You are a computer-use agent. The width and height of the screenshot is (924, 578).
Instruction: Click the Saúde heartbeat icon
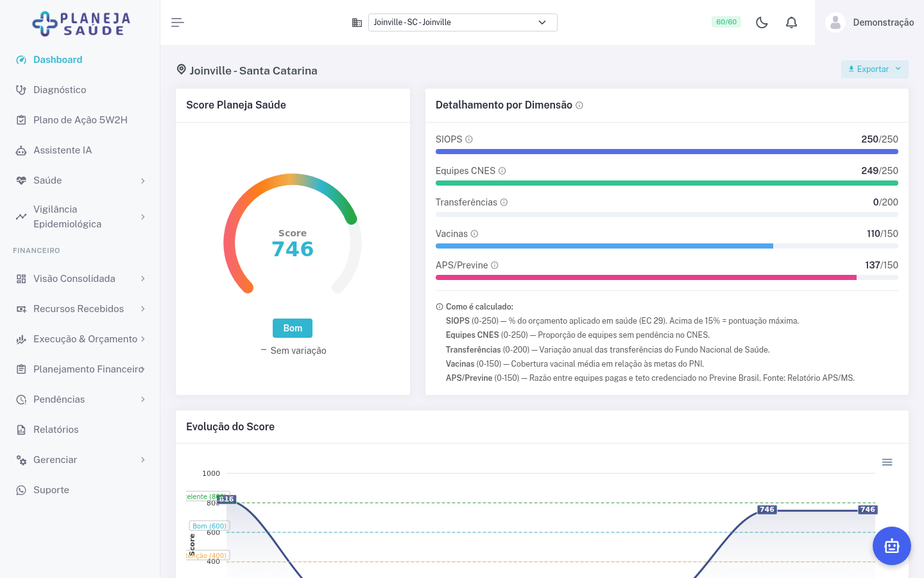(x=21, y=180)
